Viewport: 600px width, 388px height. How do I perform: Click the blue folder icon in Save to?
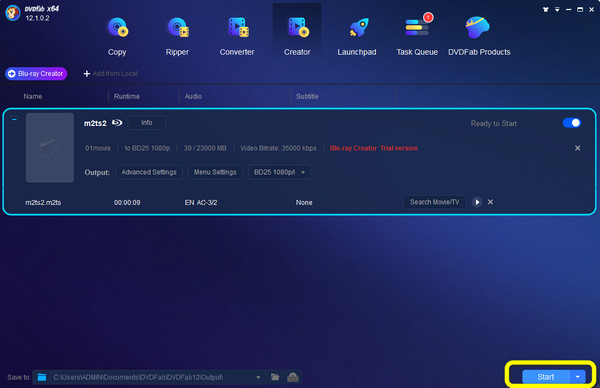coord(42,377)
